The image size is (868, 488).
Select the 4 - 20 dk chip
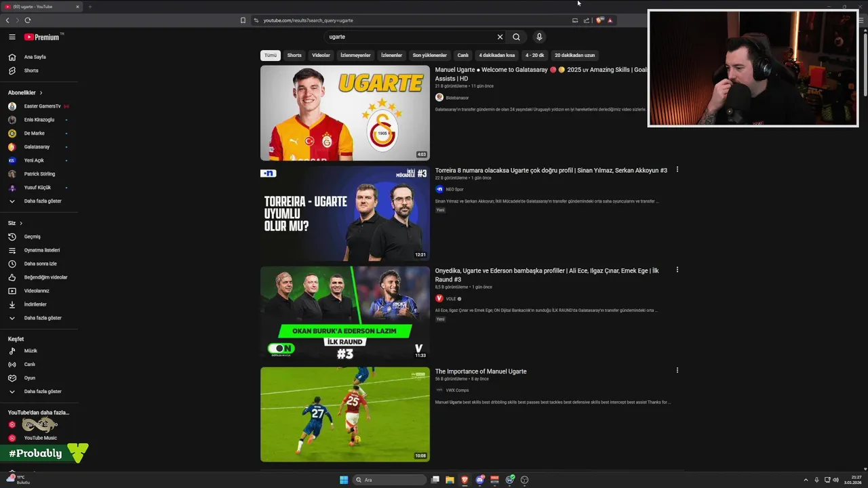click(x=535, y=56)
